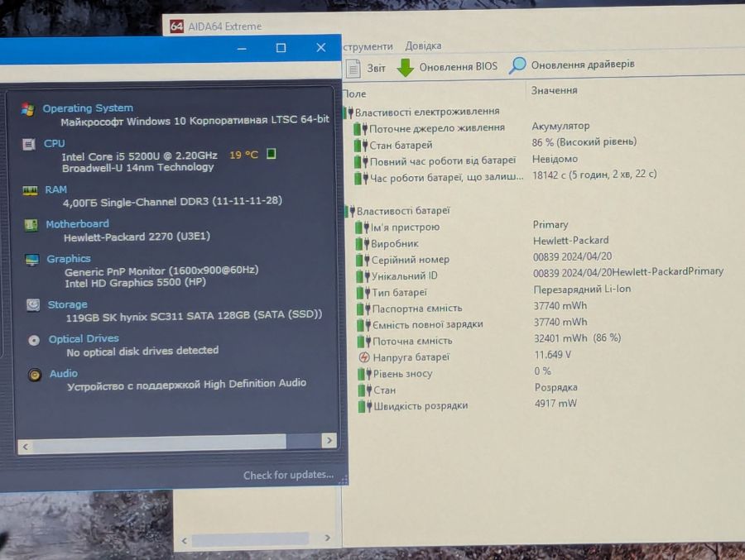
Task: Click the Motherboard icon in Speccy
Action: click(31, 225)
